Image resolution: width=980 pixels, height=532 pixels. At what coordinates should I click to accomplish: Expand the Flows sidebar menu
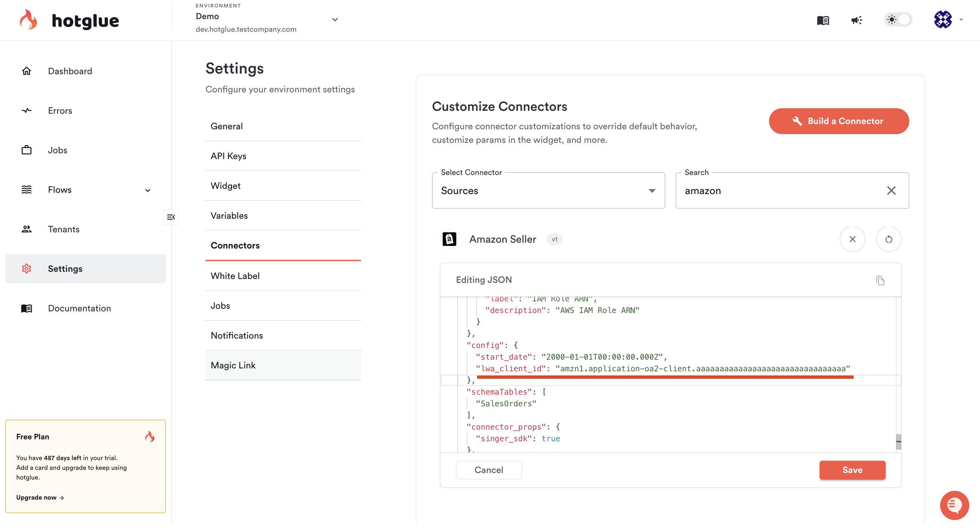click(x=147, y=190)
